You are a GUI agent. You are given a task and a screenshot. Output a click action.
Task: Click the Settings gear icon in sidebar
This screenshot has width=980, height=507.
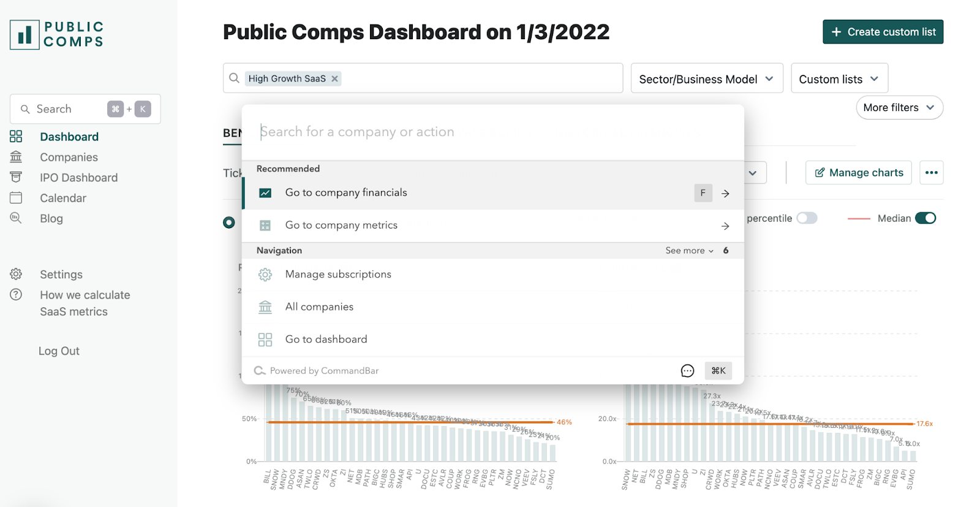click(16, 274)
